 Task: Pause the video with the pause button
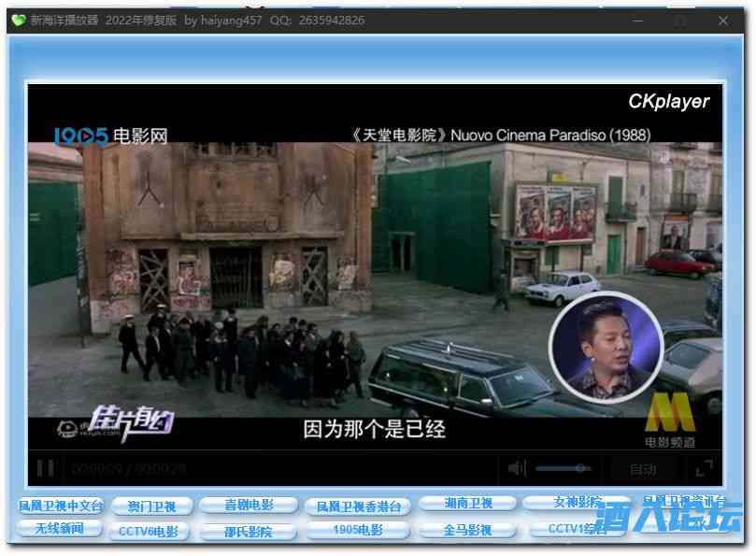point(45,468)
